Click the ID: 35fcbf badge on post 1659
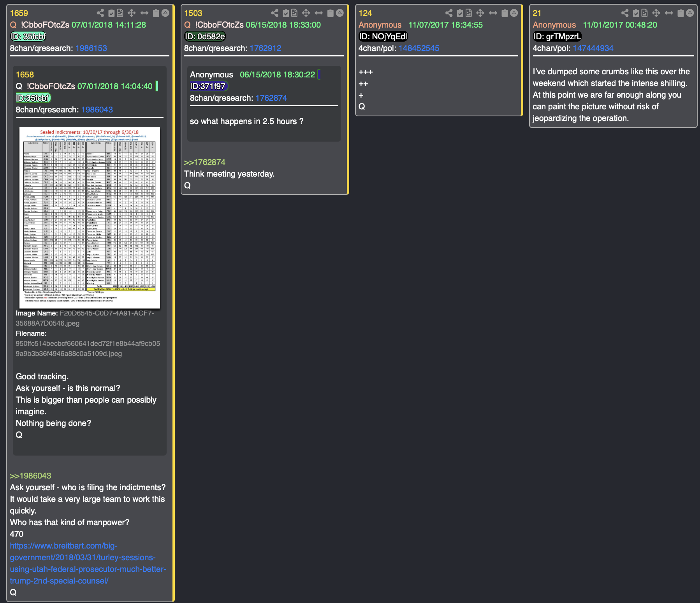 pyautogui.click(x=28, y=37)
